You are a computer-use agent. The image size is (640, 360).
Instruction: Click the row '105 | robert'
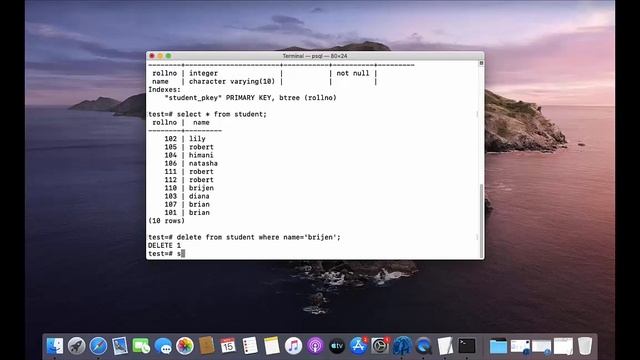(x=189, y=147)
